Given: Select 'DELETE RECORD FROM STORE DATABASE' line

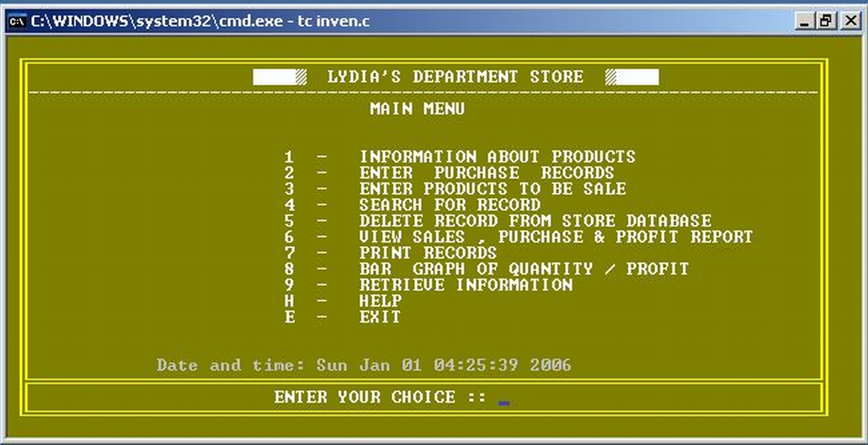Looking at the screenshot, I should coord(535,221).
